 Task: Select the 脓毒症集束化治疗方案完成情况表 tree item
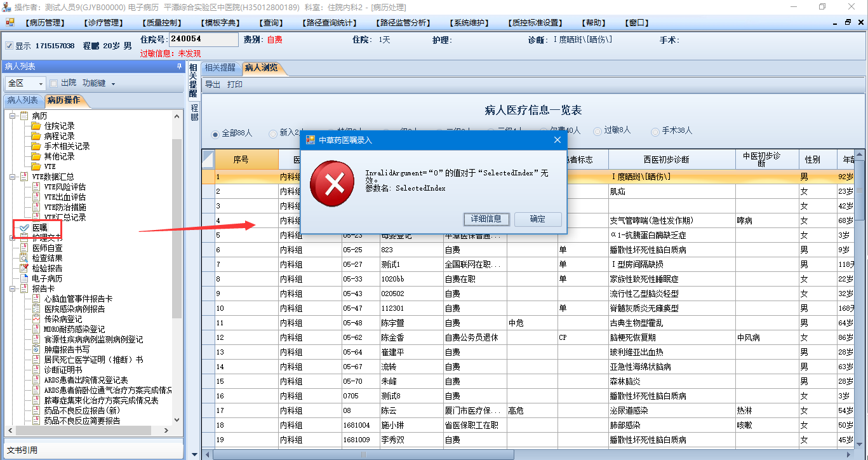(x=101, y=400)
